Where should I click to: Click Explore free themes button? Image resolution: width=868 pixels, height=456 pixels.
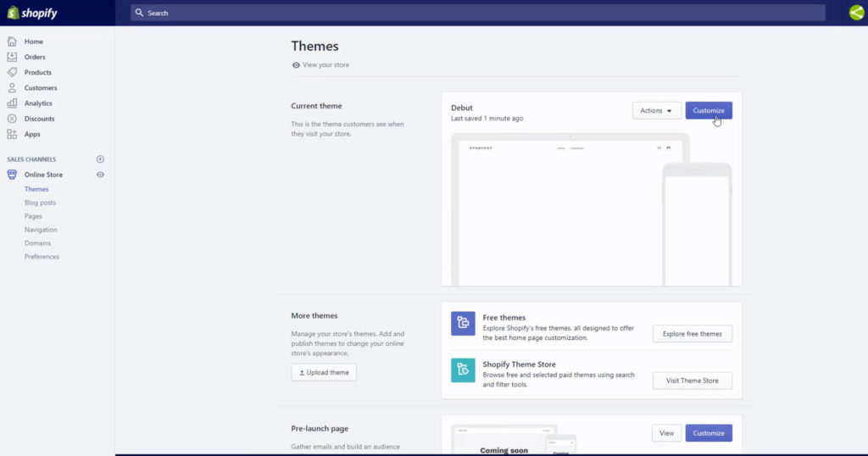click(x=692, y=334)
